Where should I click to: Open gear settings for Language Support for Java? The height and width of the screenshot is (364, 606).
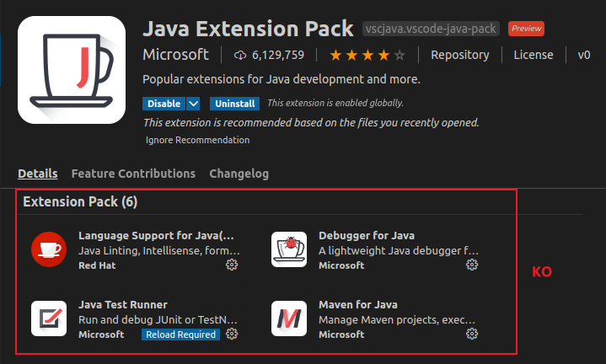(x=232, y=265)
